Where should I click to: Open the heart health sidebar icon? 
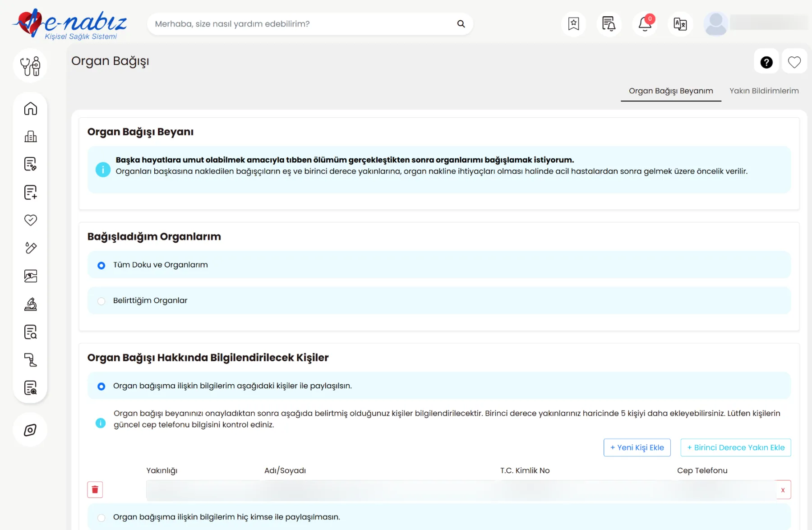[x=30, y=220]
